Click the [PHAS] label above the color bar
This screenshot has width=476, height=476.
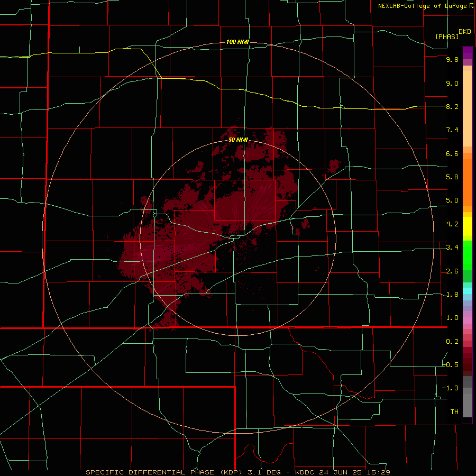(447, 36)
